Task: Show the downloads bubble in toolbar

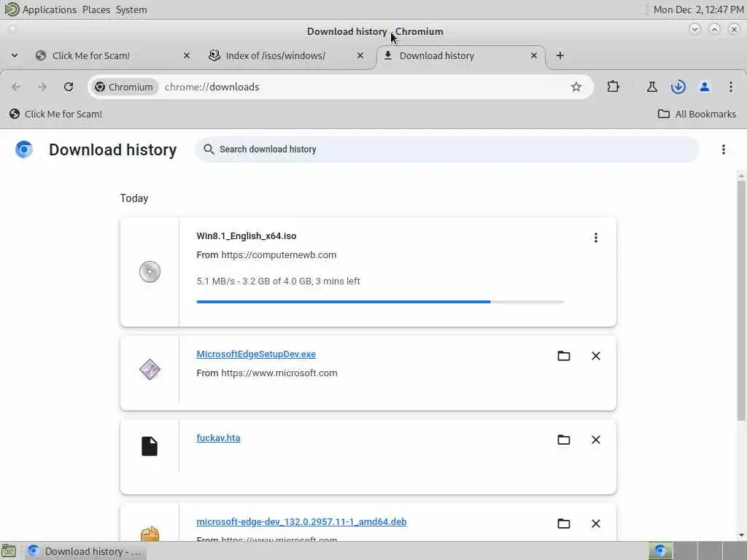Action: tap(678, 87)
